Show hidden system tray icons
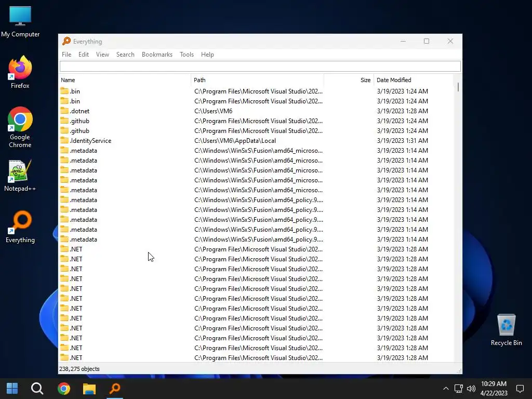 (446, 389)
